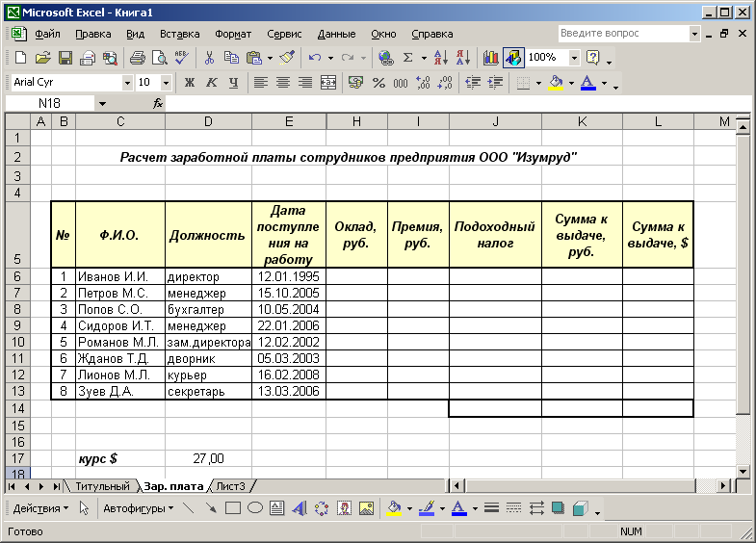Switch to the Лист3 sheet tab

(230, 486)
